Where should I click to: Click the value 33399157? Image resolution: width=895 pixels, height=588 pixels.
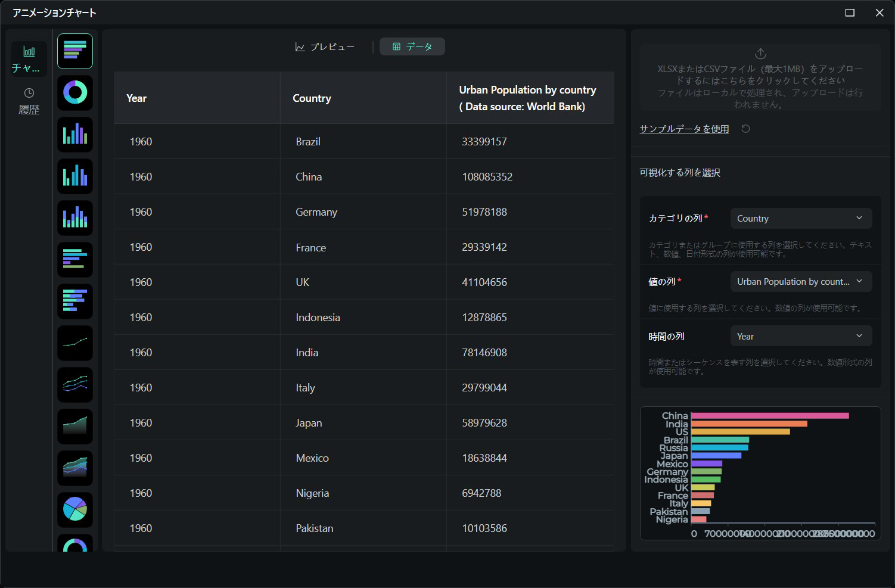pyautogui.click(x=484, y=142)
